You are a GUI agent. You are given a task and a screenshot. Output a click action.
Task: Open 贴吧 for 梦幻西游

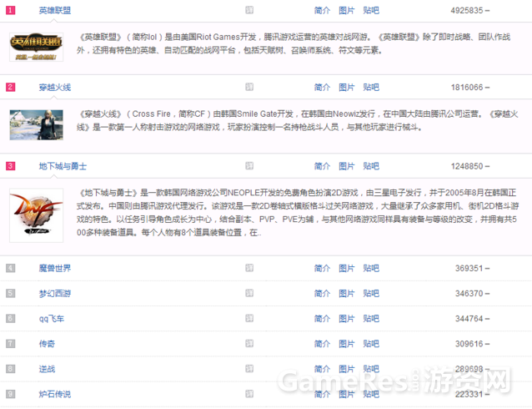(371, 293)
